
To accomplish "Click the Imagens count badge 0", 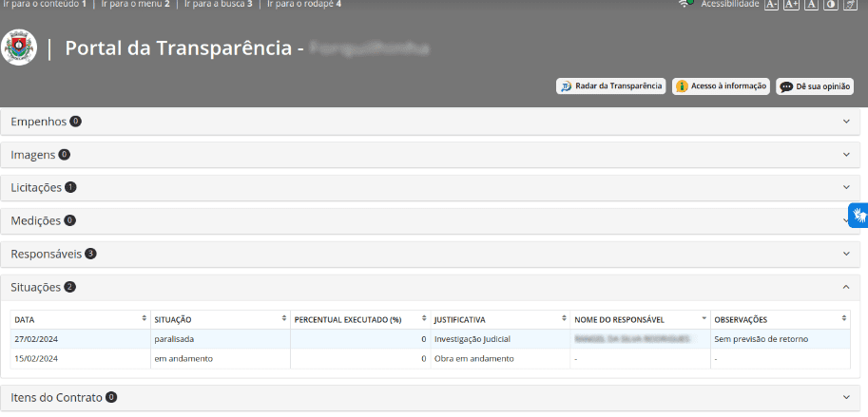I will [x=65, y=155].
